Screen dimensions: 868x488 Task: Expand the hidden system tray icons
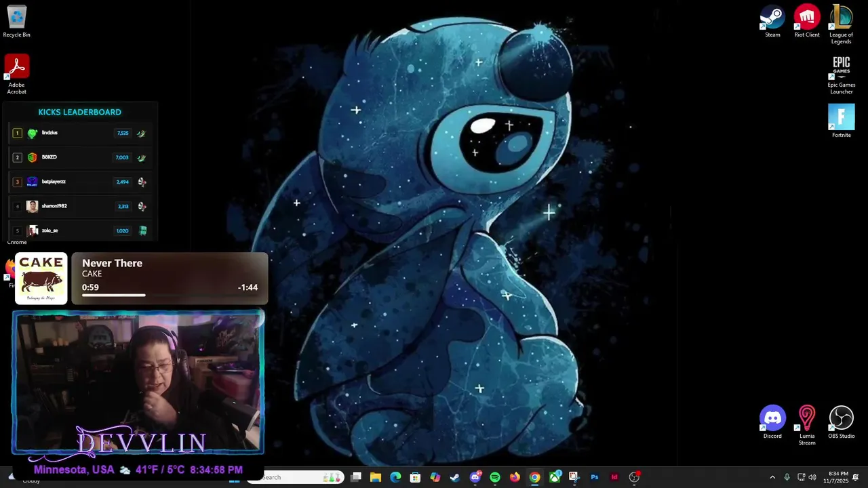coord(772,477)
